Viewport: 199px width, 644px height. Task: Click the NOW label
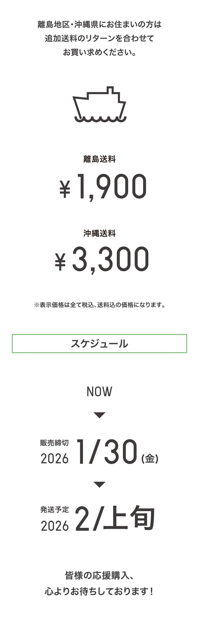click(x=99, y=392)
